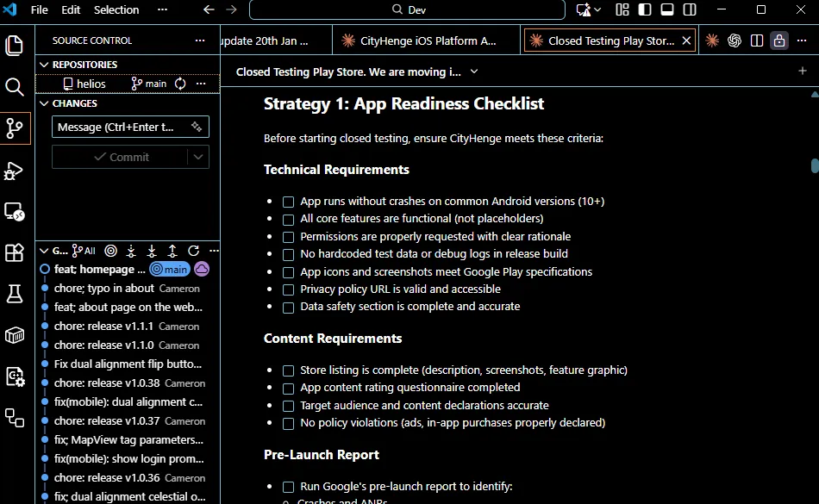Open the Search view in activity bar
Image resolution: width=819 pixels, height=504 pixels.
coord(15,87)
